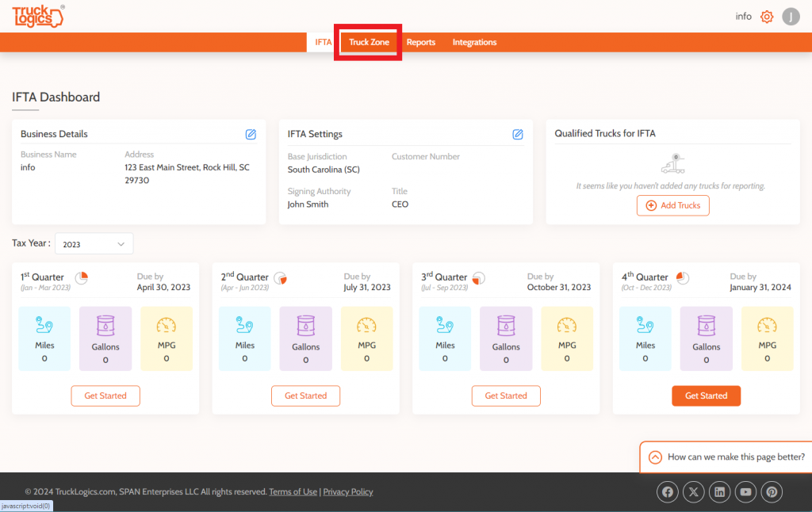Image resolution: width=812 pixels, height=512 pixels.
Task: Click the 'April 30, 2023' due date
Action: click(x=163, y=287)
